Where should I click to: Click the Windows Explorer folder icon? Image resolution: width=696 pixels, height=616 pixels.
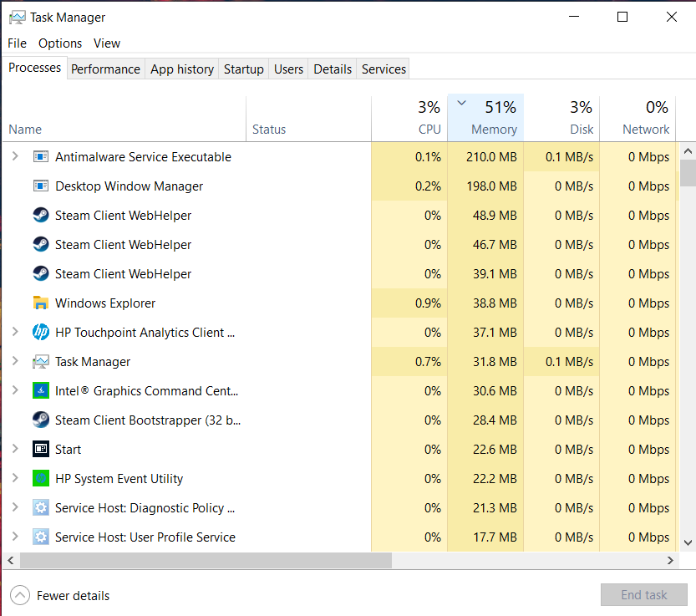(41, 303)
